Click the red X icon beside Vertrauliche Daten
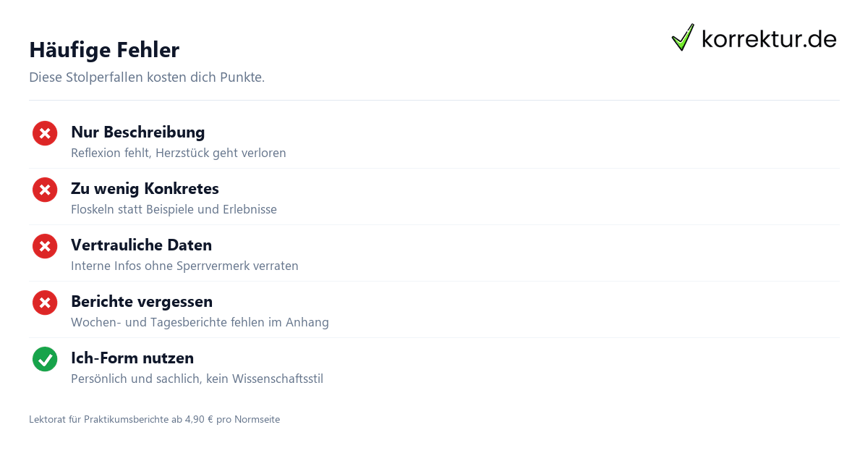Image resolution: width=868 pixels, height=456 pixels. (x=45, y=246)
